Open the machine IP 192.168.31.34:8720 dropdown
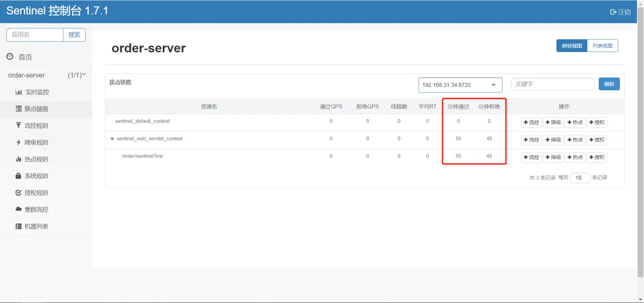Image resolution: width=644 pixels, height=303 pixels. [x=460, y=85]
